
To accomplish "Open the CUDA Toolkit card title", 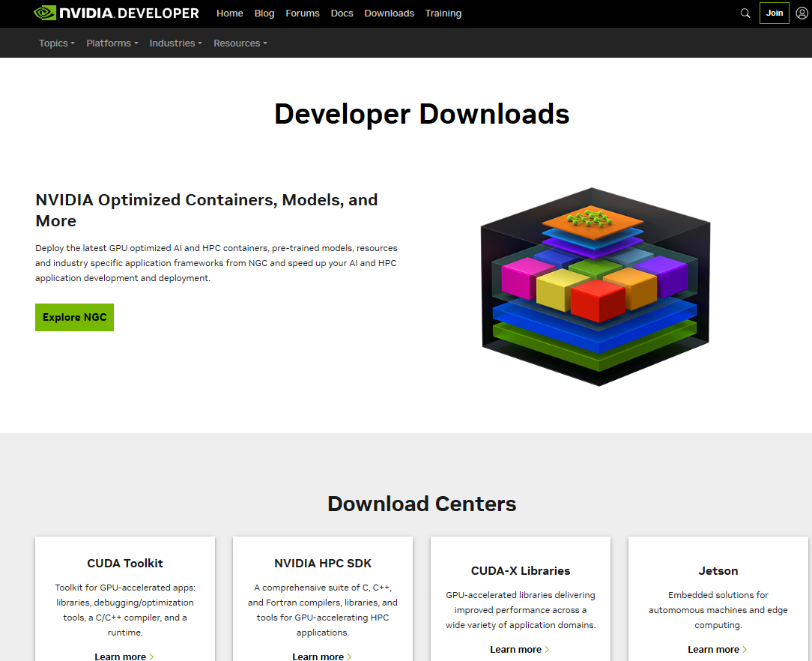I will coord(125,564).
